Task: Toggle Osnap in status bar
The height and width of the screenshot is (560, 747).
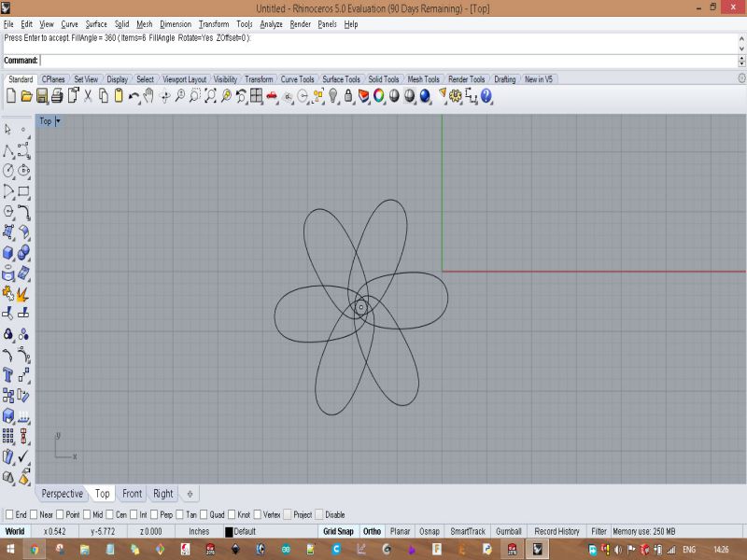Action: point(429,531)
